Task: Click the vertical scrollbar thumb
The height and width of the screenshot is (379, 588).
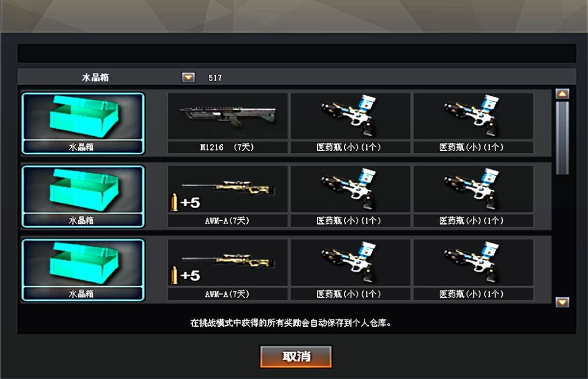Action: [562, 137]
